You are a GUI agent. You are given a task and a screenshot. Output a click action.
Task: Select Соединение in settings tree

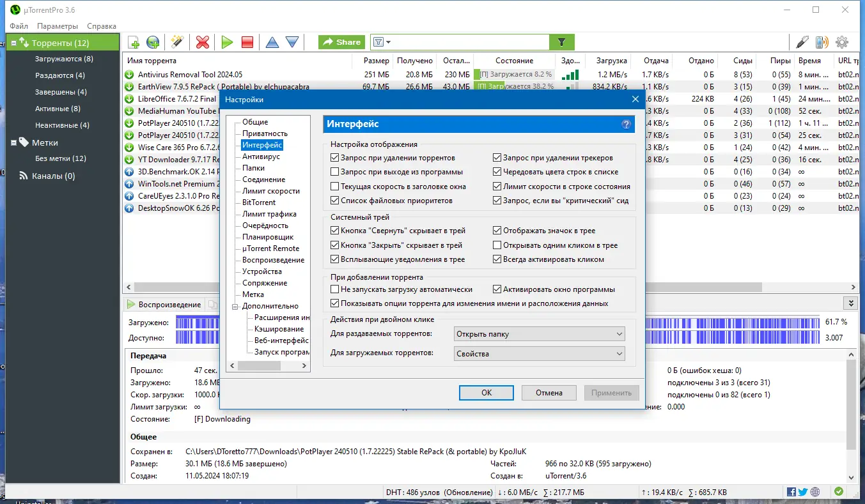click(263, 179)
